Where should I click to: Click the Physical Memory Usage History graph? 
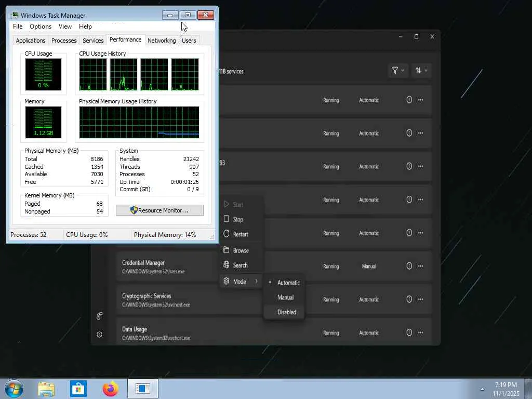click(139, 122)
